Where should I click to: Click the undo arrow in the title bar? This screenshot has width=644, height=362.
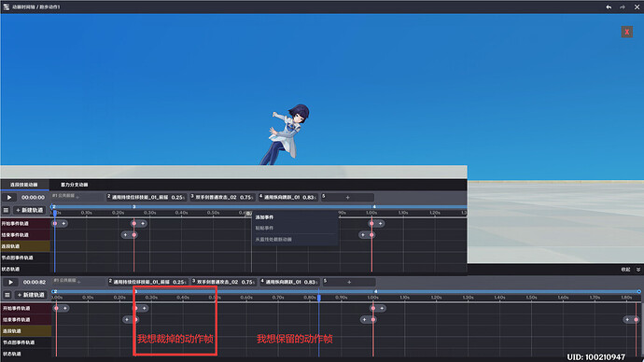pos(609,7)
